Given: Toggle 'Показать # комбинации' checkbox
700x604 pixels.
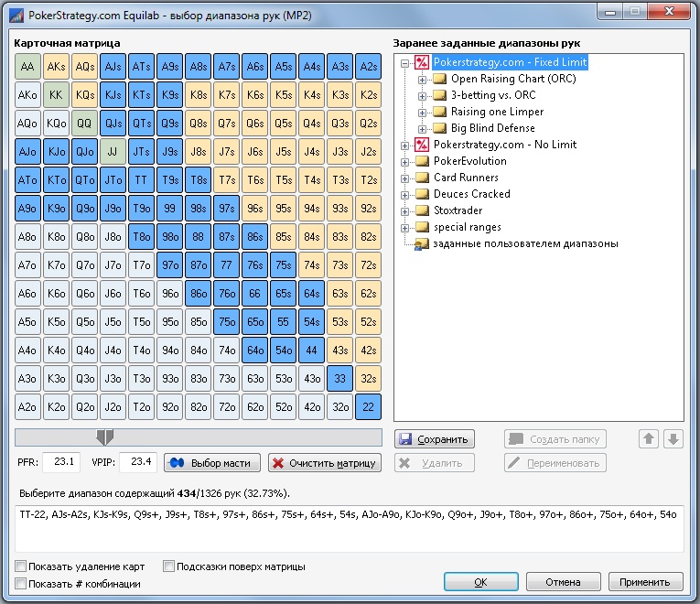Looking at the screenshot, I should click(20, 584).
